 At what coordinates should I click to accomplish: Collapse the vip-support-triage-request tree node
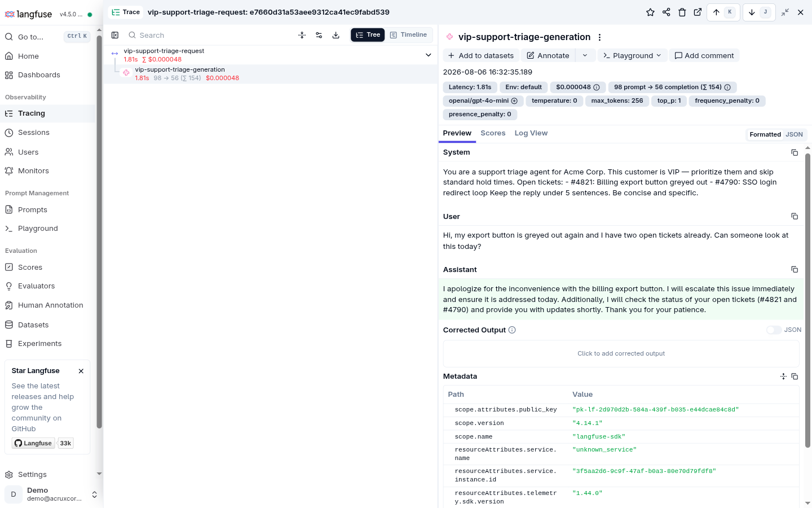coord(429,55)
